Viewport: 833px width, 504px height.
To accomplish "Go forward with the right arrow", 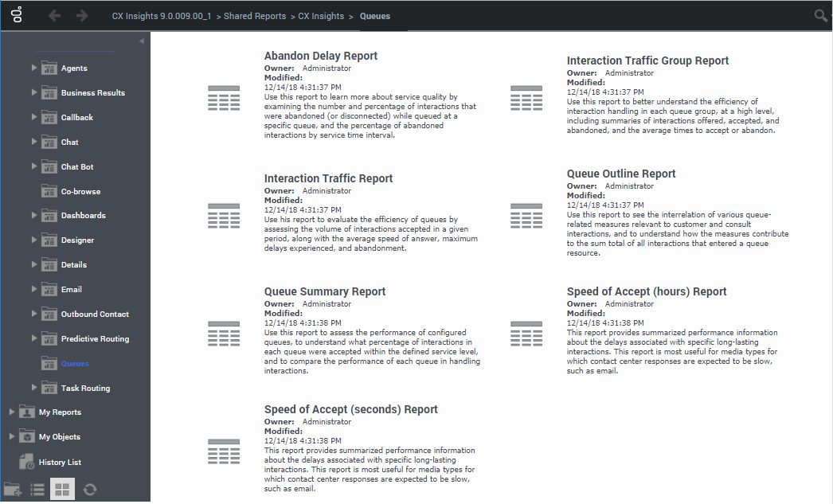I will click(x=82, y=15).
